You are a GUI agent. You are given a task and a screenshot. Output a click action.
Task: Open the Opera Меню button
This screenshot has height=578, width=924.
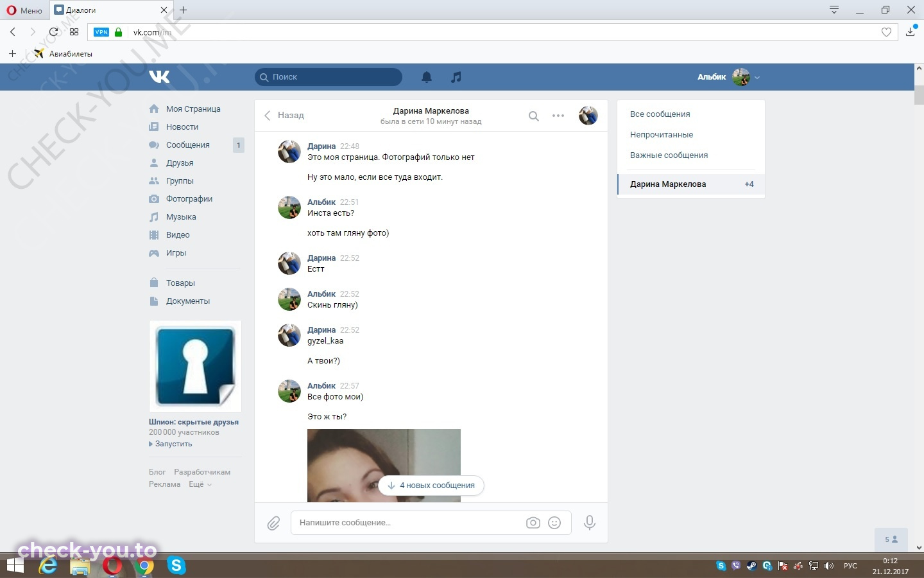pos(24,10)
